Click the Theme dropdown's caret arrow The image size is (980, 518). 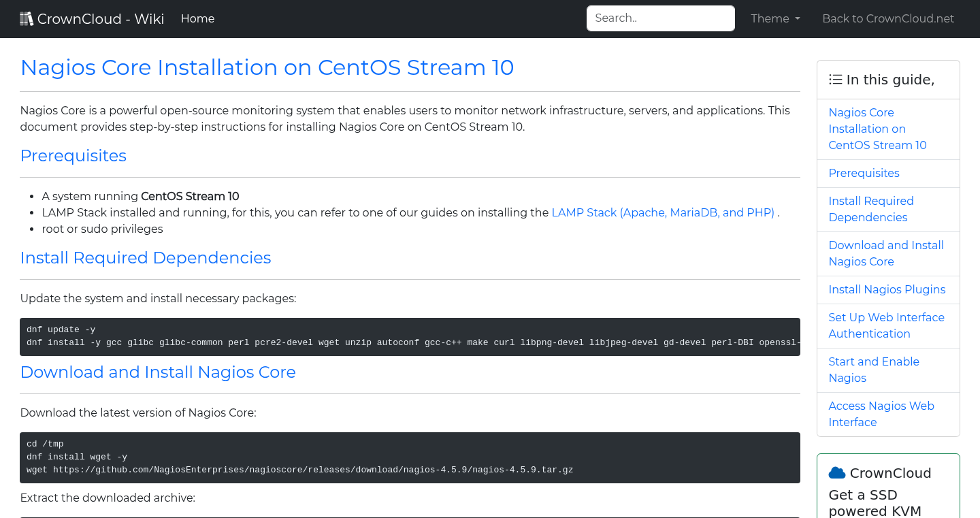point(796,19)
